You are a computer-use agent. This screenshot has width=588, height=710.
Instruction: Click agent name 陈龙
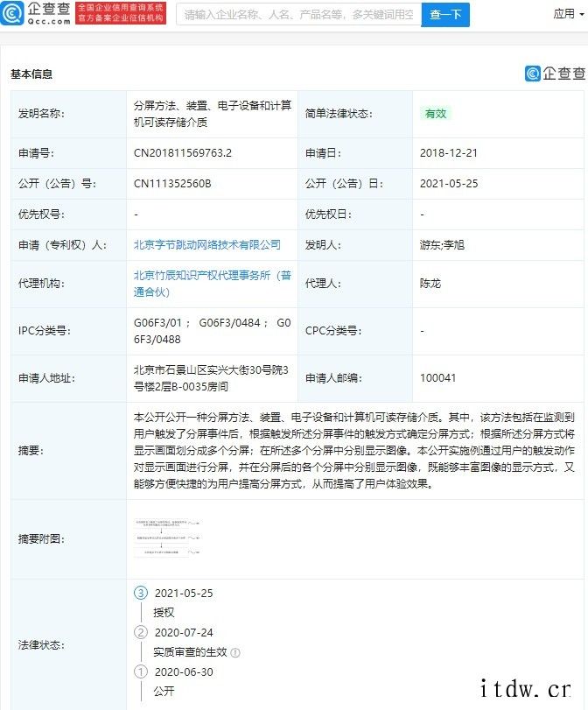tap(430, 284)
